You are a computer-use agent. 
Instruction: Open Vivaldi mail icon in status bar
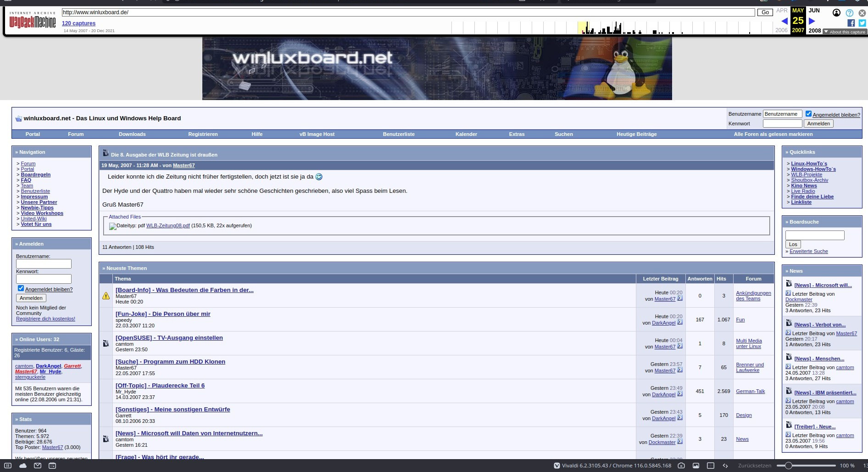point(38,466)
